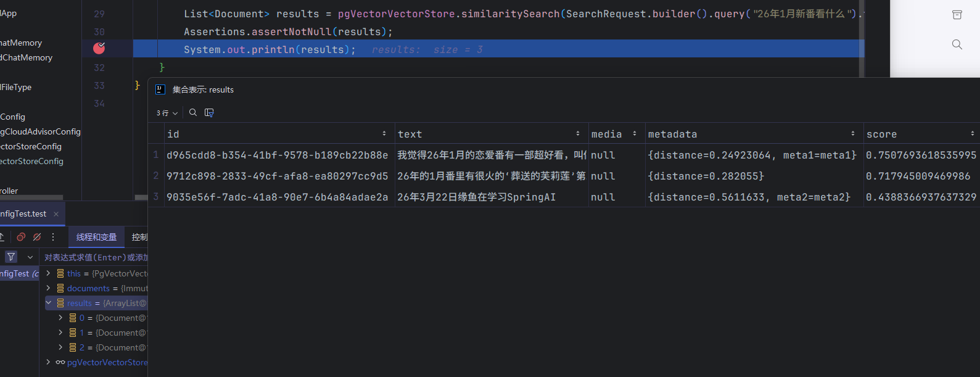Click the search icon in results viewer
This screenshot has width=980, height=377.
click(x=193, y=112)
